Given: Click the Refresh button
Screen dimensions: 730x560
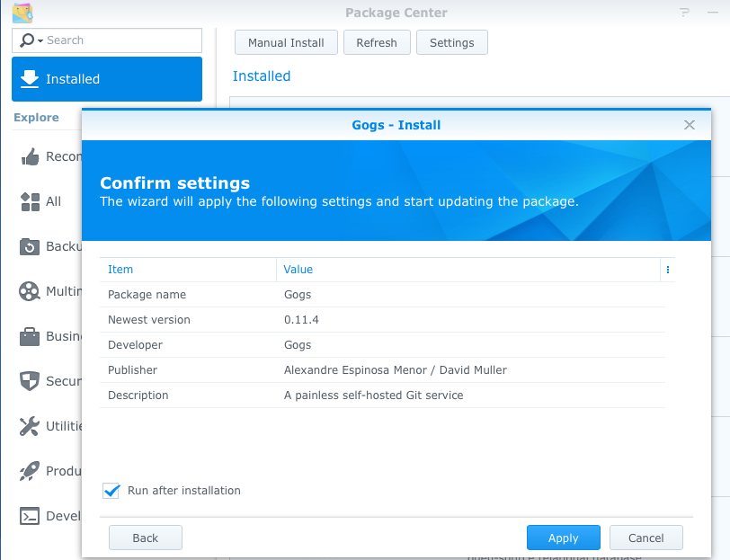Looking at the screenshot, I should click(377, 42).
